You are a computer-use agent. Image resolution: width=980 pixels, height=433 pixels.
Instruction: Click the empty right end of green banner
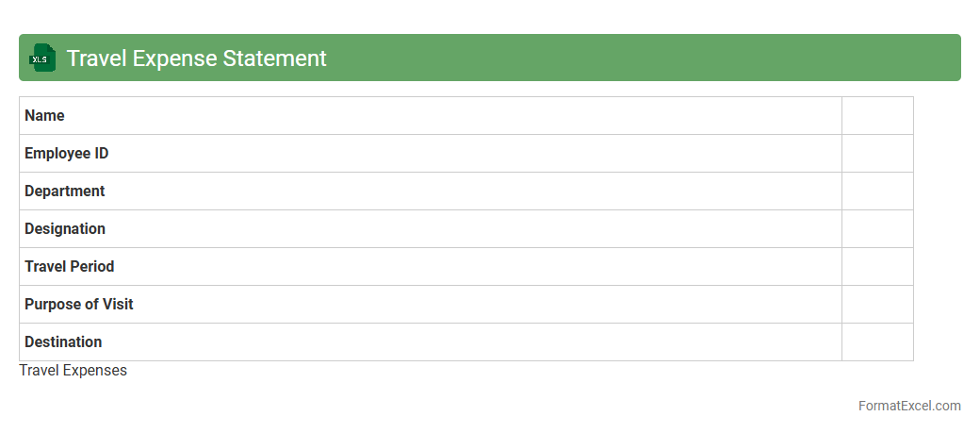pyautogui.click(x=754, y=58)
